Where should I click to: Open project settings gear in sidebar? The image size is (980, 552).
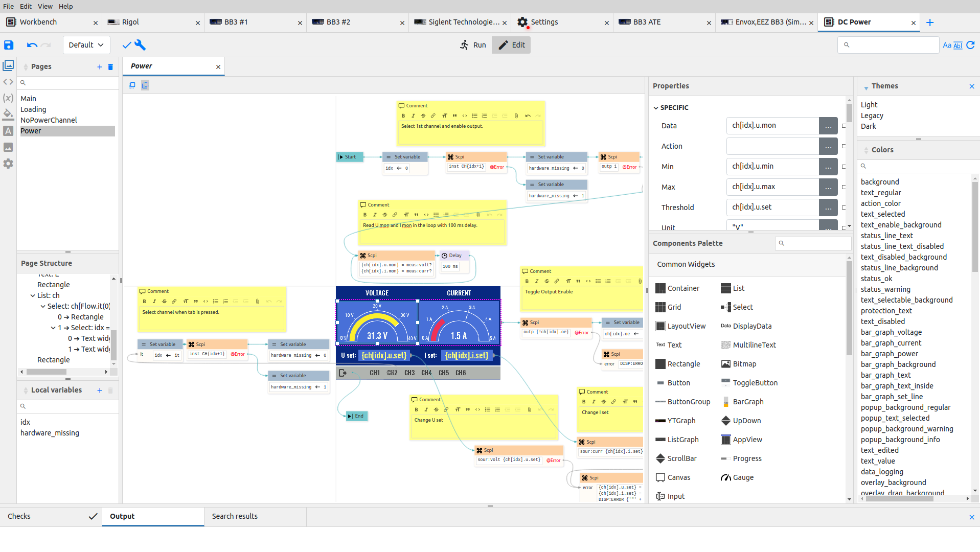click(x=8, y=164)
